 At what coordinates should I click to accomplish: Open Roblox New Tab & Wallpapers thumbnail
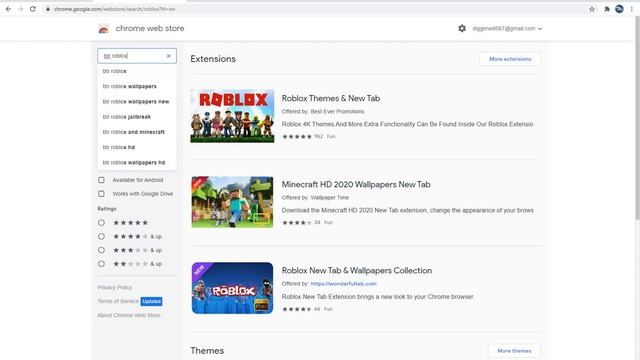pyautogui.click(x=232, y=288)
